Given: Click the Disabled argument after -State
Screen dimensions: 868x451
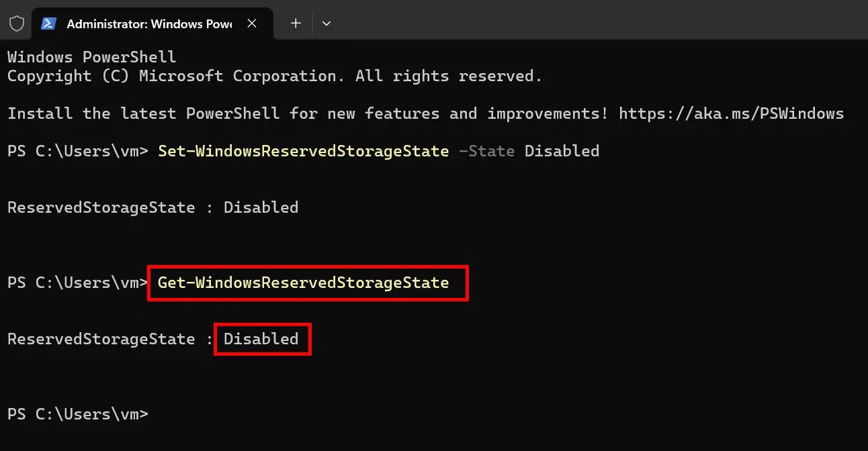Looking at the screenshot, I should pyautogui.click(x=562, y=151).
